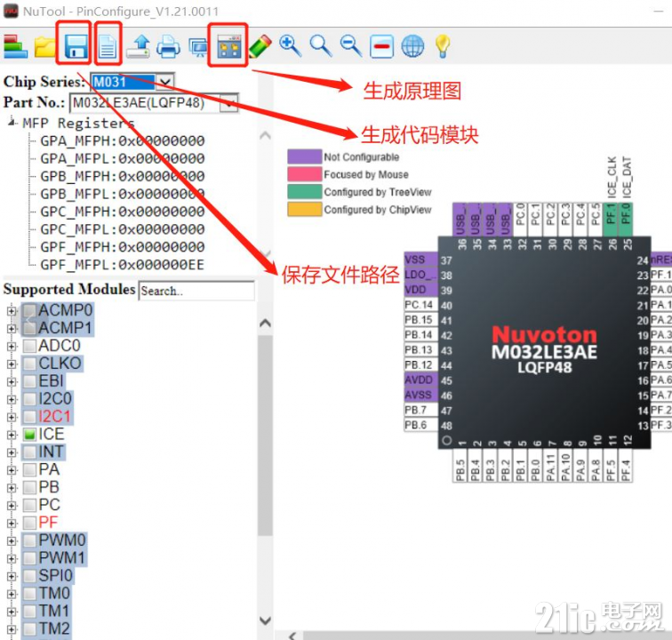Screen dimensions: 672x640
Task: Select GPC_MFPL:0x00000000 register entry
Action: pyautogui.click(x=122, y=229)
